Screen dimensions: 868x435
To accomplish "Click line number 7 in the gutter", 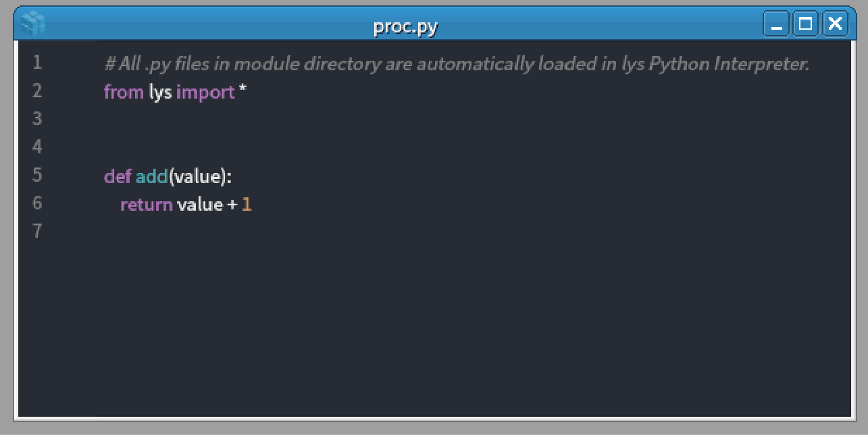I will pos(37,232).
